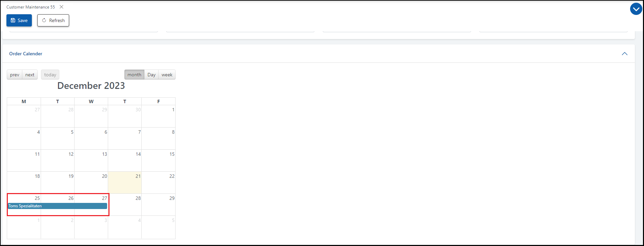This screenshot has width=644, height=246.
Task: Click the Customer Maintenance 55 tab title
Action: pyautogui.click(x=31, y=7)
